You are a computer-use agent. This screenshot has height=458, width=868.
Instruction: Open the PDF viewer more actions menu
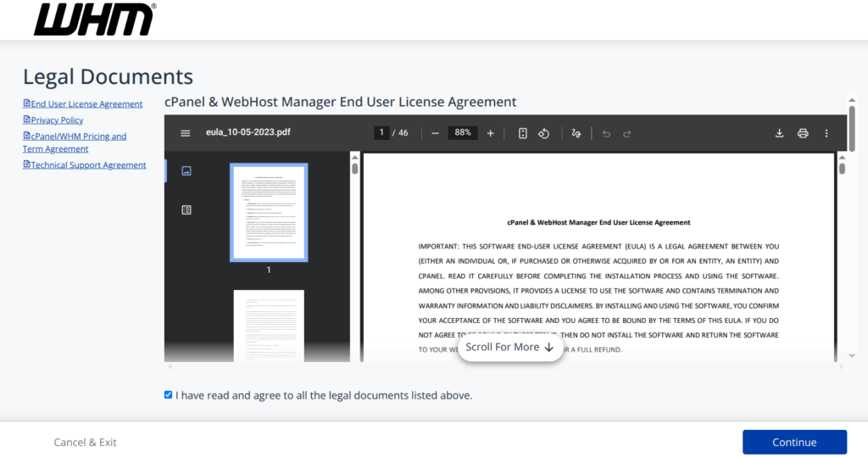coord(826,133)
